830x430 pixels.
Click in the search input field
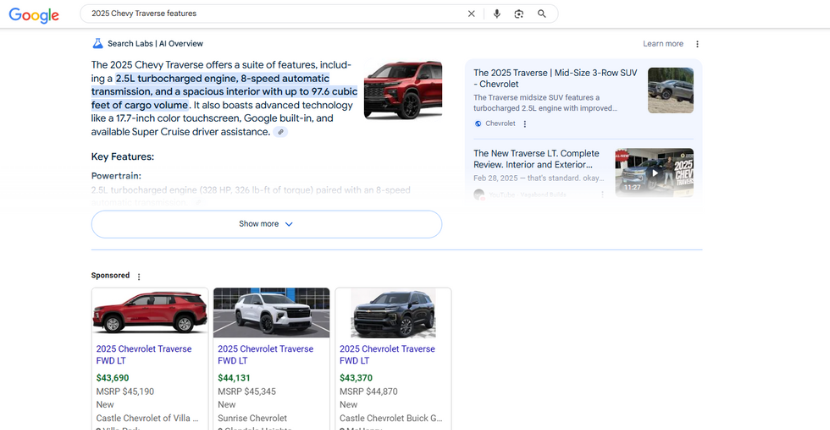pyautogui.click(x=275, y=14)
